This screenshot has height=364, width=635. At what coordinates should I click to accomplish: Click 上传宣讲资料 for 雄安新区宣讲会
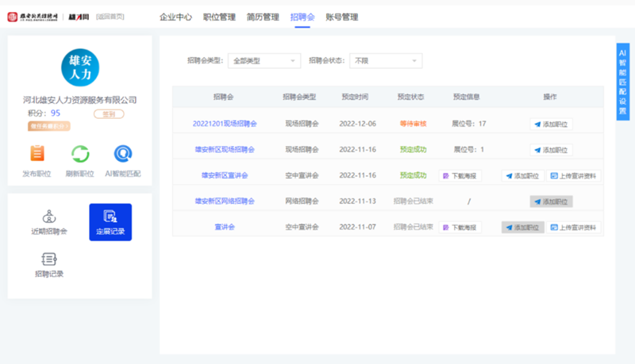[x=575, y=175]
